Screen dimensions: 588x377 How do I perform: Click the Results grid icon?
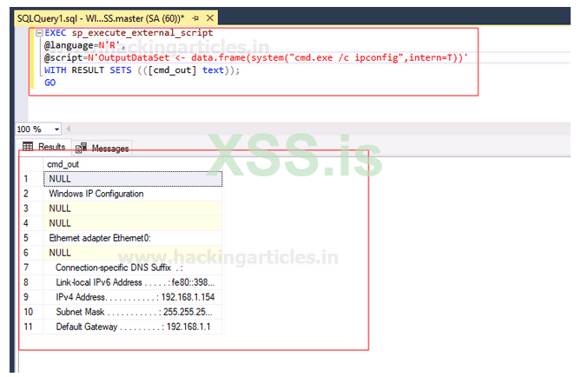coord(28,146)
